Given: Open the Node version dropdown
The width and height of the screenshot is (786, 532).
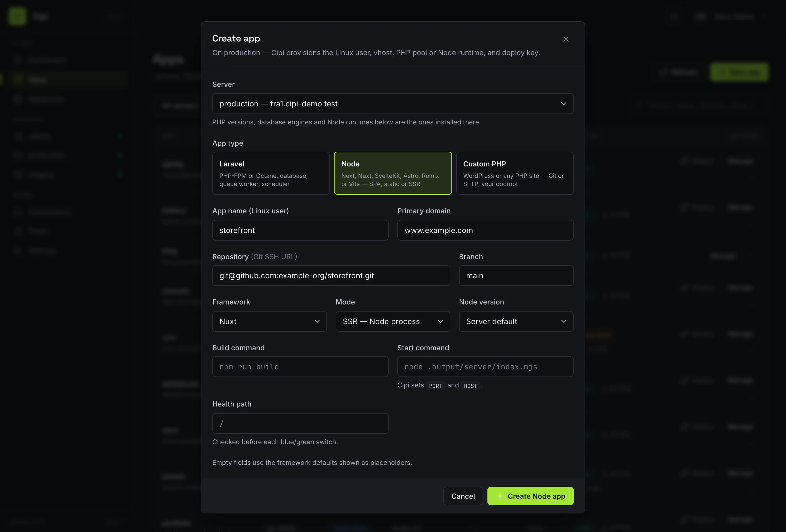Looking at the screenshot, I should point(516,321).
